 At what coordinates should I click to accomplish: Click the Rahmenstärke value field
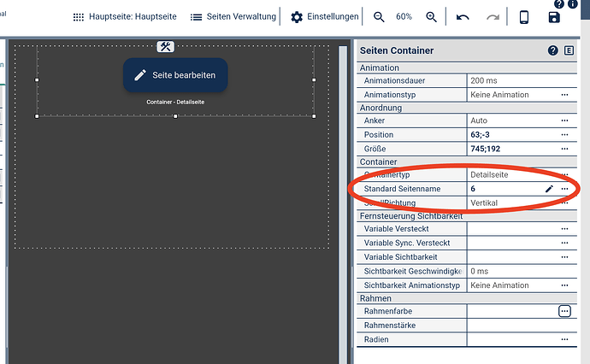tap(522, 326)
